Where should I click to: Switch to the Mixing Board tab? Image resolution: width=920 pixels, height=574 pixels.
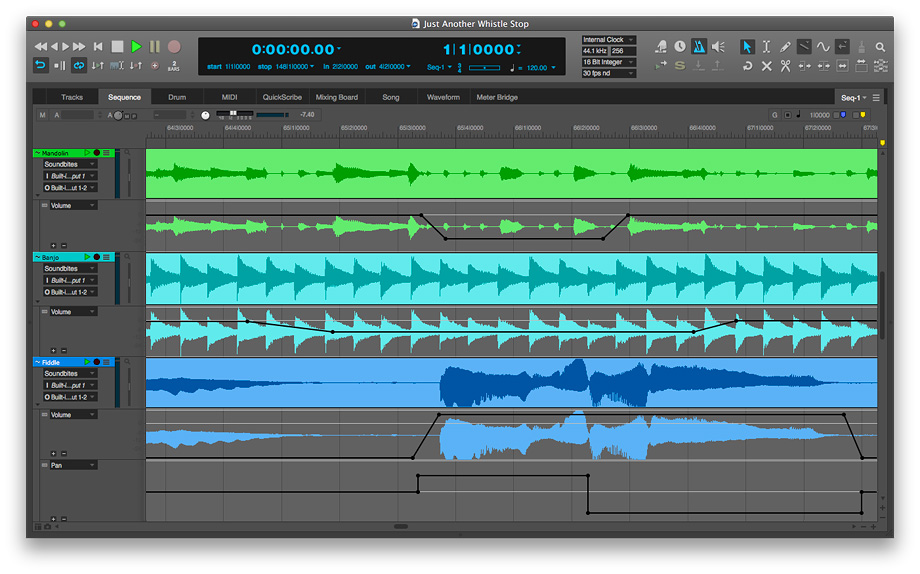336,97
